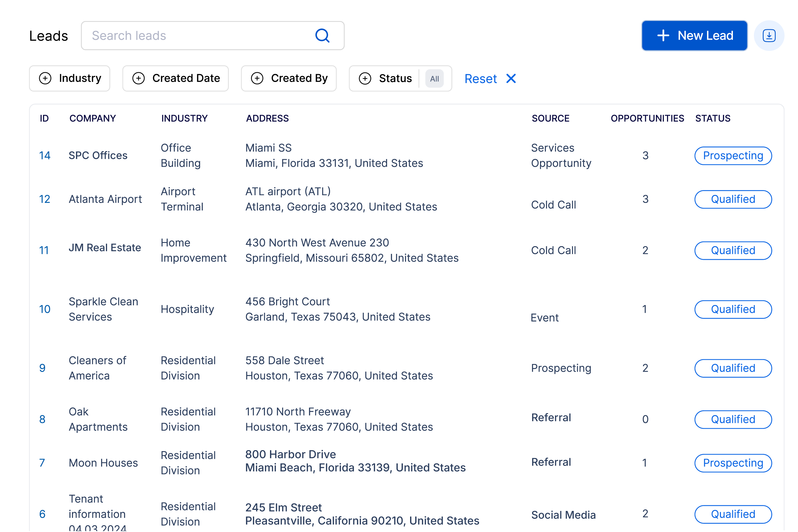This screenshot has width=798, height=532.
Task: Click the All badge in Status filter
Action: click(x=434, y=79)
